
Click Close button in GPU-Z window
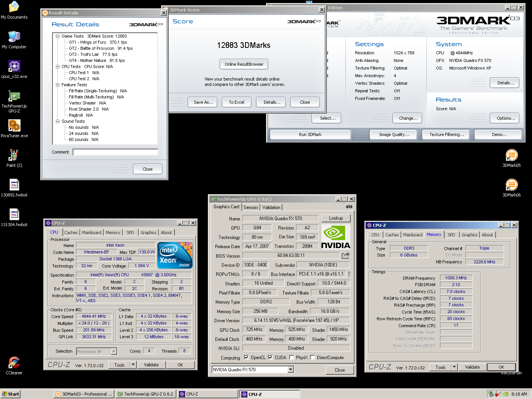340,370
